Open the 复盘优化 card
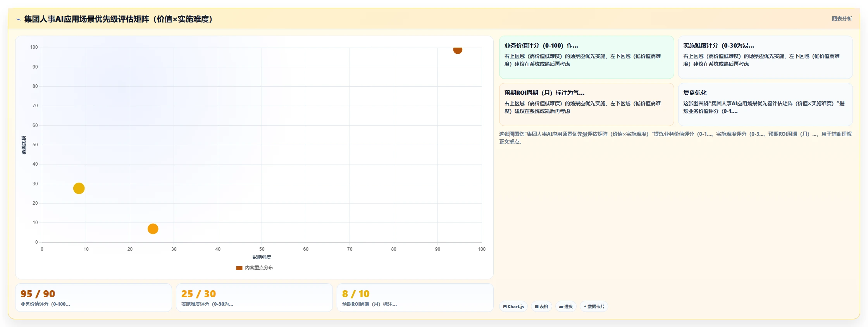This screenshot has width=868, height=327. click(765, 104)
